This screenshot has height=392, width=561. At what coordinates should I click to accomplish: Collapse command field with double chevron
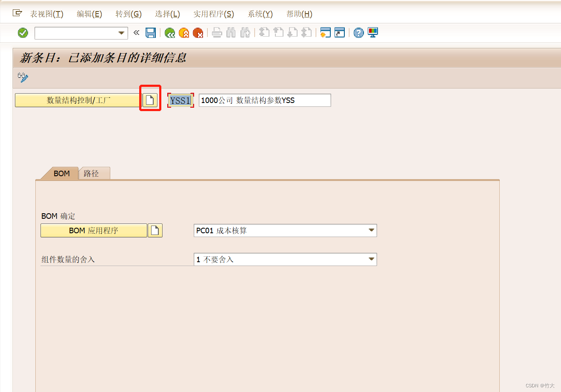click(x=136, y=32)
